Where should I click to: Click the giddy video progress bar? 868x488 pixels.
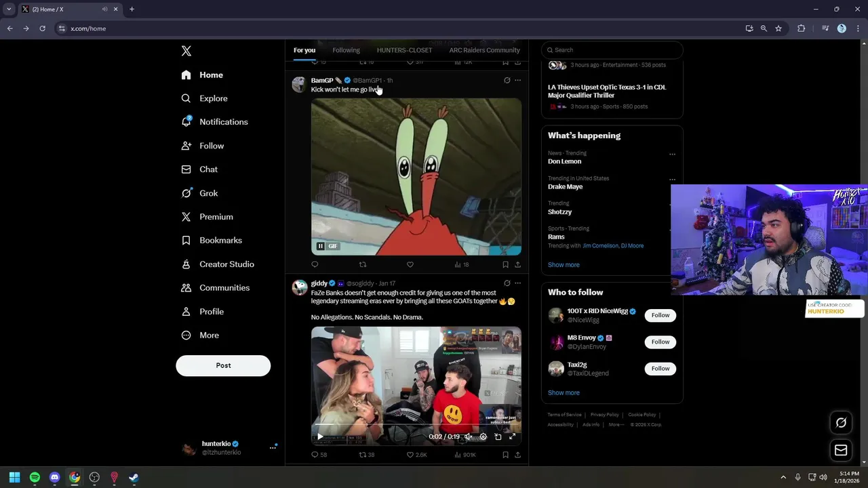(416, 426)
